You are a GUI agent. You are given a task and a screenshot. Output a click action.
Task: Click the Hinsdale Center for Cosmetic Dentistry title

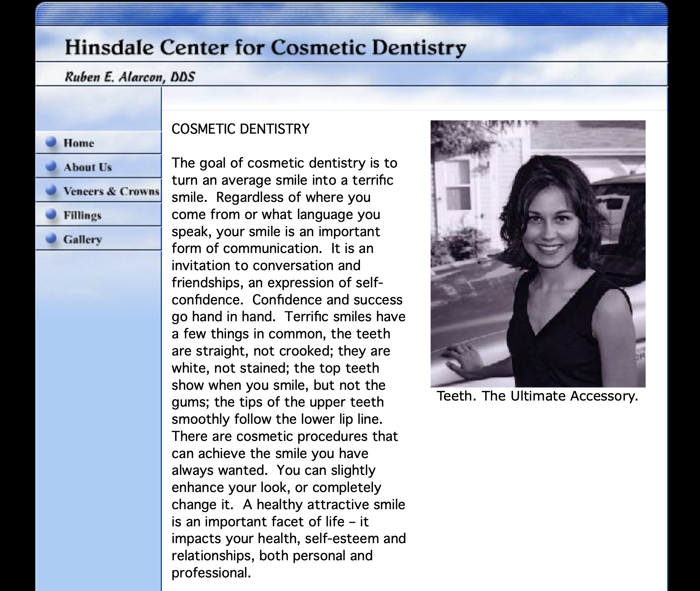click(265, 48)
